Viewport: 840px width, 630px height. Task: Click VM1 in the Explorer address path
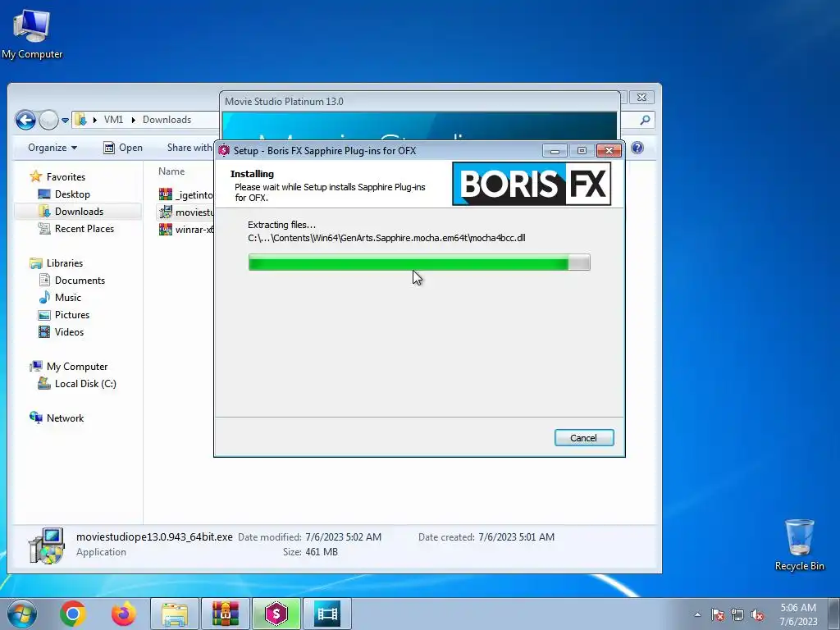coord(113,120)
